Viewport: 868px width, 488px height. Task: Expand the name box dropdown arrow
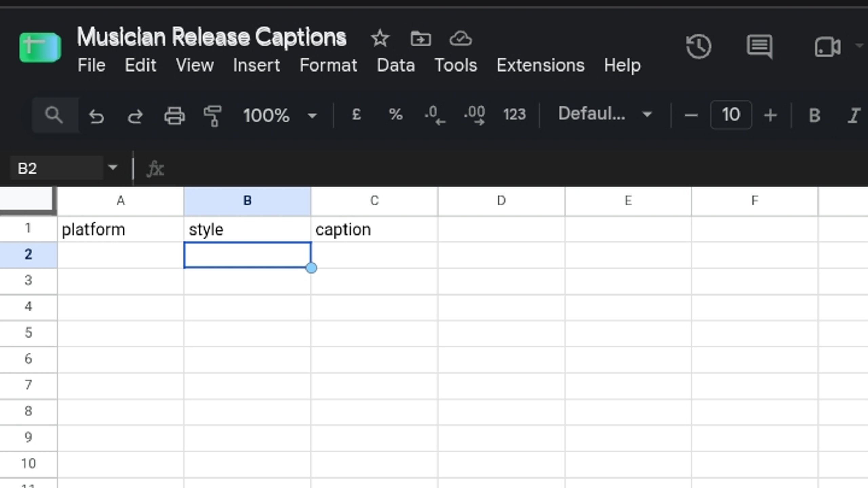click(113, 167)
